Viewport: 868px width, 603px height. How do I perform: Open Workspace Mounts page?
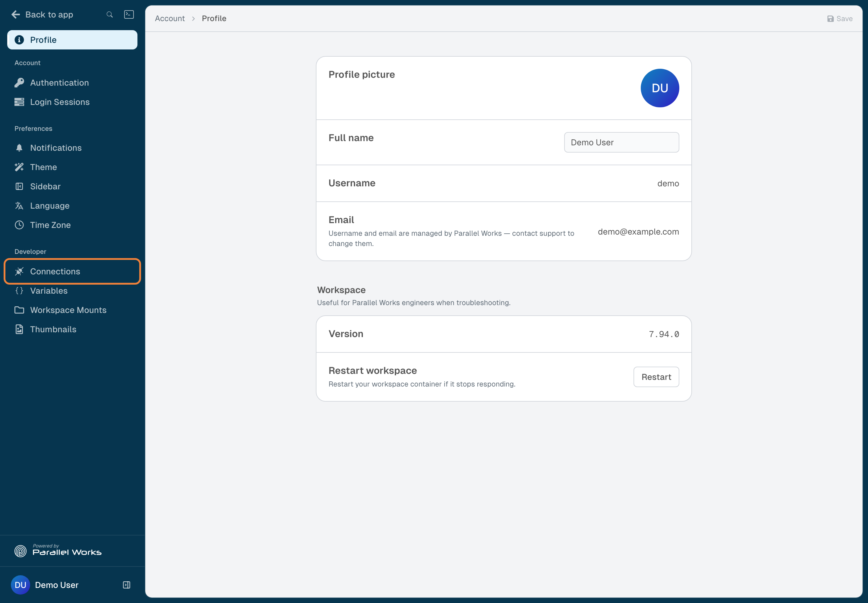(72, 310)
